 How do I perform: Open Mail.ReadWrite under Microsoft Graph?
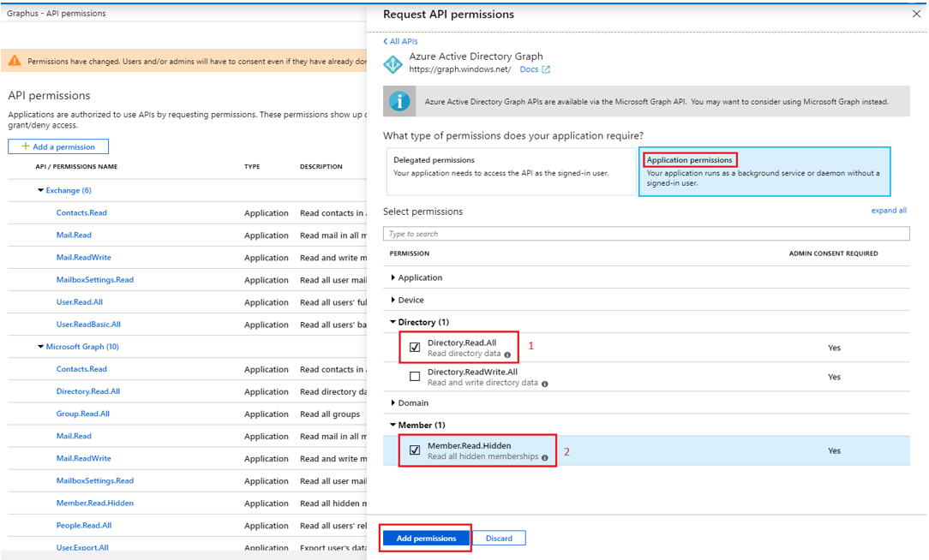click(x=83, y=459)
